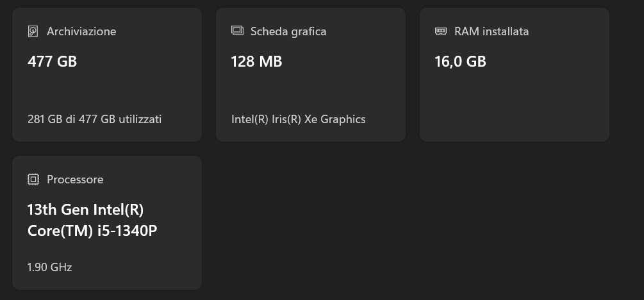Click the 16,0 GB RAM value
The height and width of the screenshot is (300, 644).
460,62
